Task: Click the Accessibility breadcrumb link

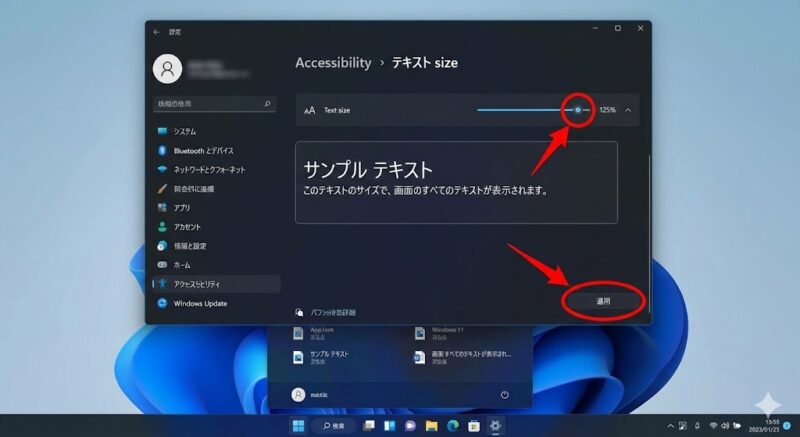Action: (333, 63)
